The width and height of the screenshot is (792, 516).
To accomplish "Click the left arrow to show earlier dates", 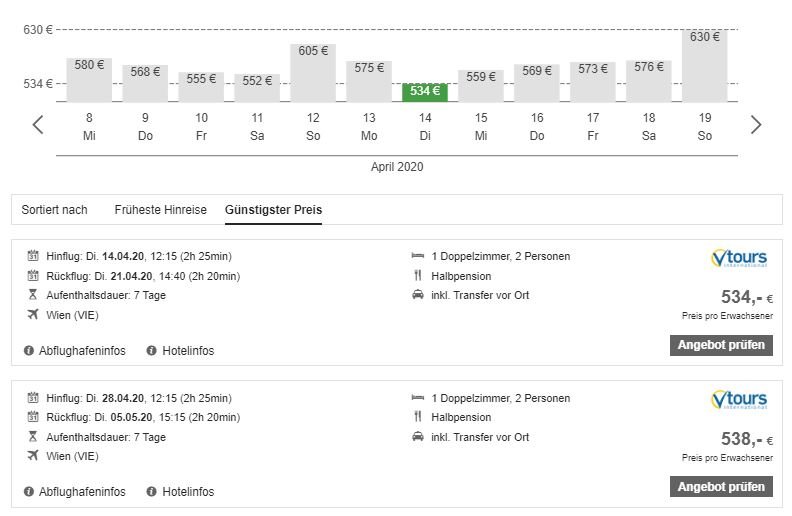I will [38, 125].
